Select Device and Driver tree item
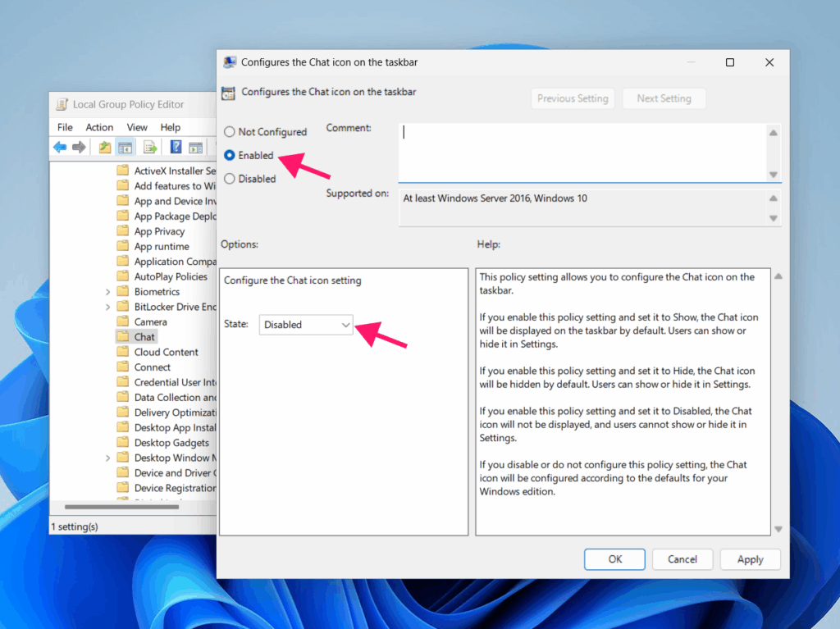This screenshot has width=840, height=629. [x=175, y=473]
